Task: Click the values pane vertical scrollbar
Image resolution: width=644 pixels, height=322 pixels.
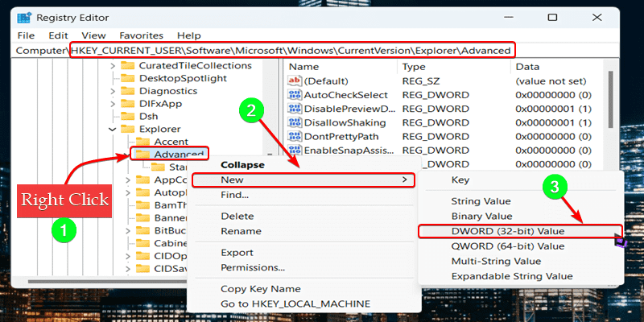Action: point(610,98)
